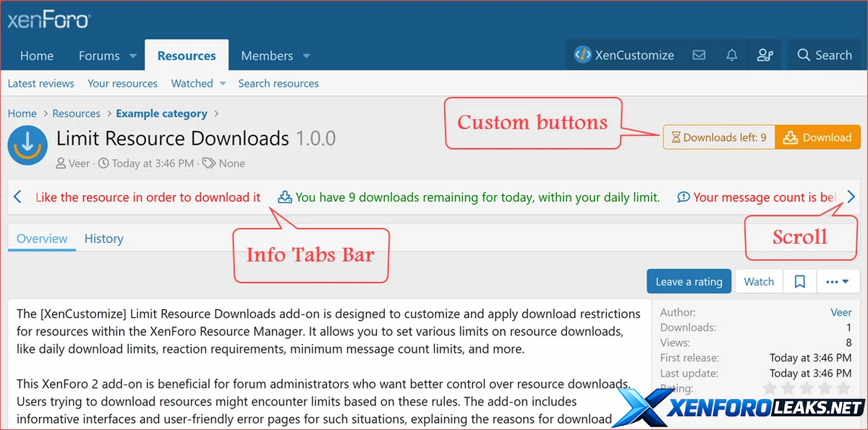Bookmark this resource
868x430 pixels.
coord(800,282)
